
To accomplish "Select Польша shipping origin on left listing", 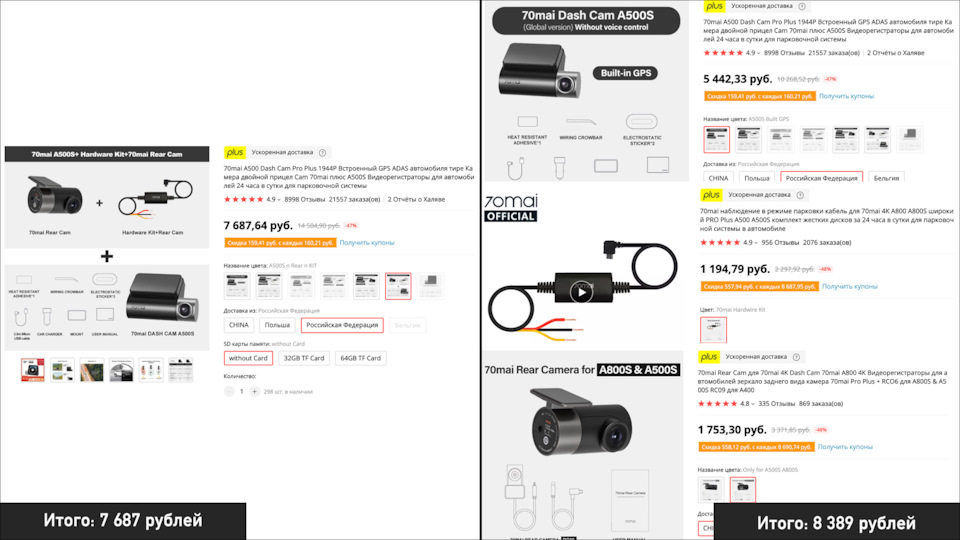I will 277,325.
